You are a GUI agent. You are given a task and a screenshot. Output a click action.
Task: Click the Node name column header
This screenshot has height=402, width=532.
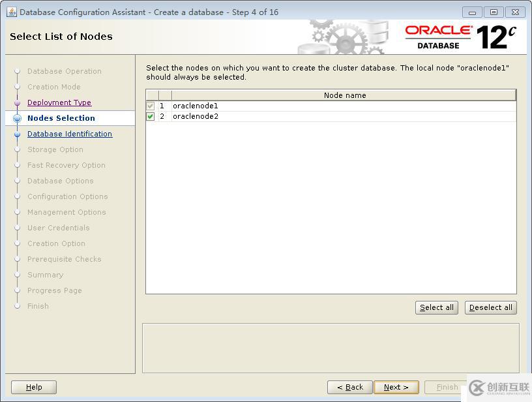[x=344, y=95]
